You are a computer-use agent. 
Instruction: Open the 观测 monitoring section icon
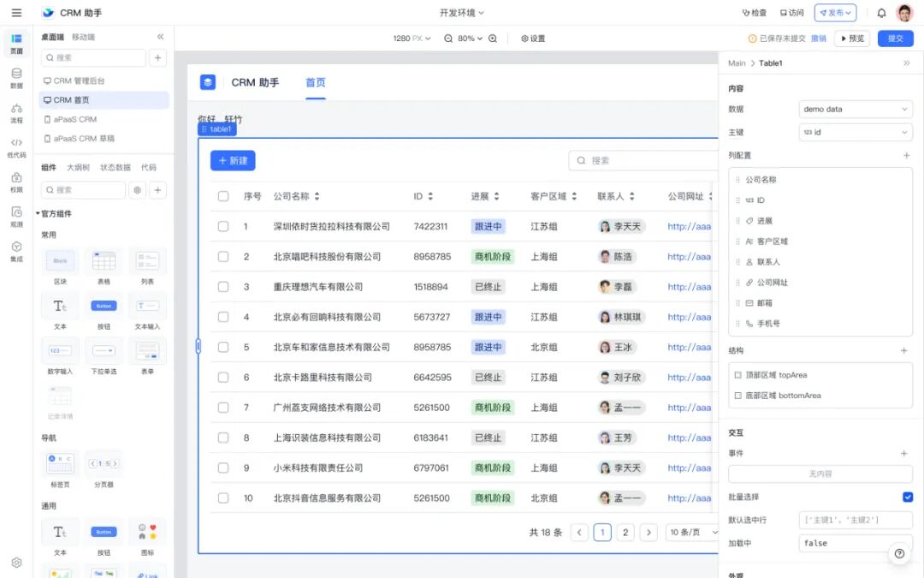pos(16,217)
